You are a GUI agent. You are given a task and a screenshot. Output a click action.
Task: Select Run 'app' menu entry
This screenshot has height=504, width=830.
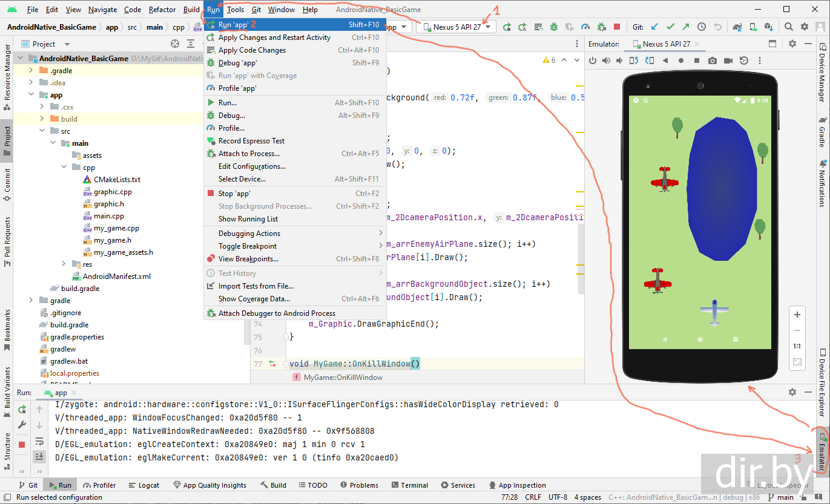pos(234,25)
